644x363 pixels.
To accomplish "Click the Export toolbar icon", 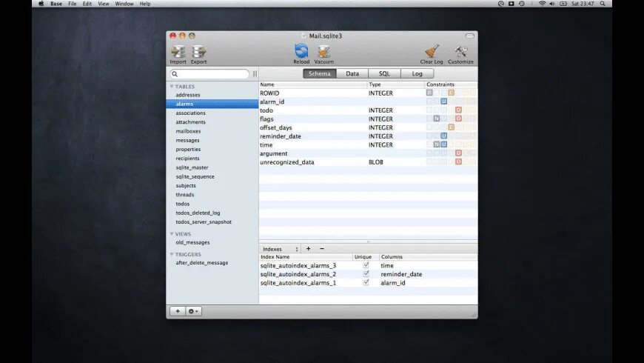I will tap(199, 52).
